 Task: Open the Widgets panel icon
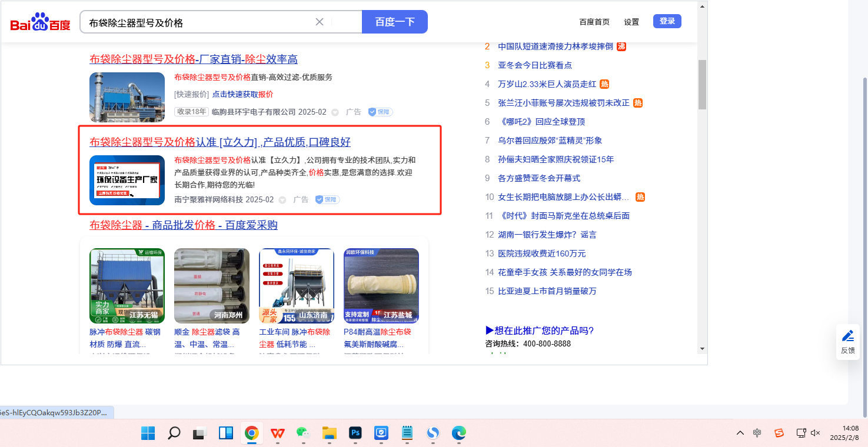pos(225,433)
